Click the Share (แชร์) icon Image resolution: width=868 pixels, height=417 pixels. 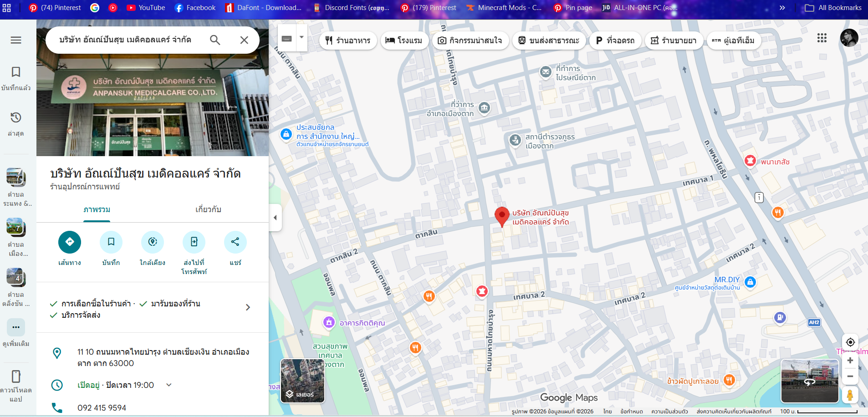tap(235, 242)
